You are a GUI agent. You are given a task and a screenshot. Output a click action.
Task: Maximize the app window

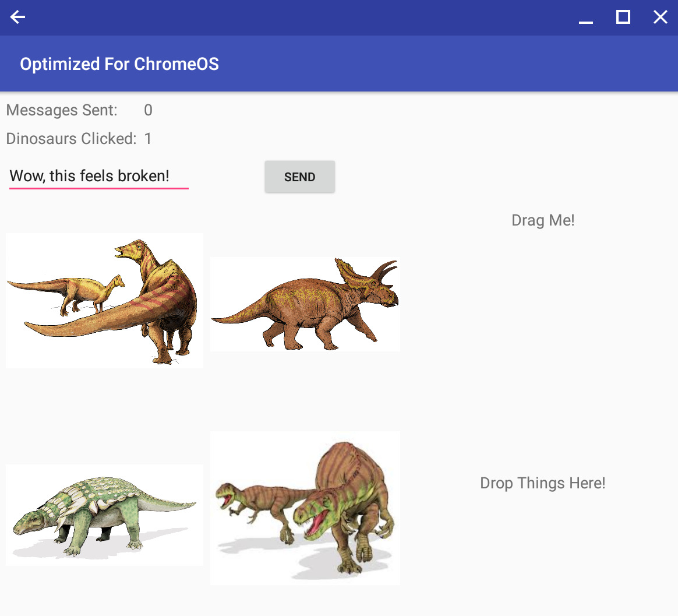[x=623, y=17]
